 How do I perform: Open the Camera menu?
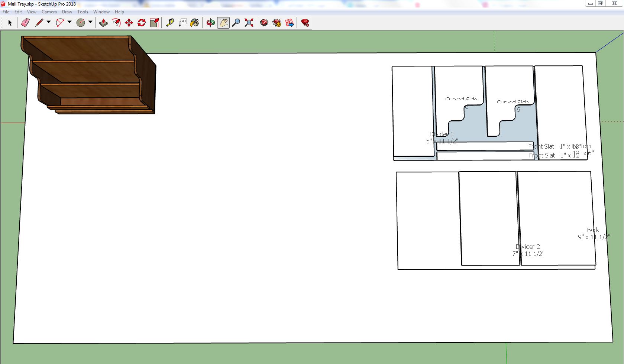pyautogui.click(x=49, y=12)
